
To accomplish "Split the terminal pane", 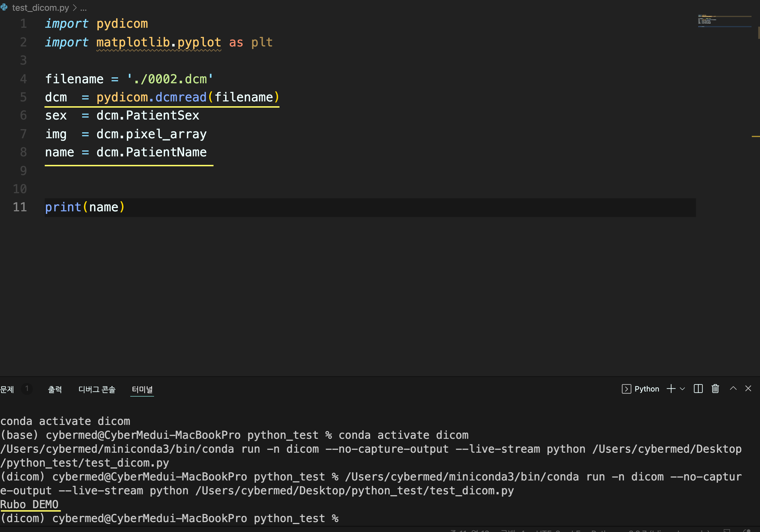I will pos(698,389).
